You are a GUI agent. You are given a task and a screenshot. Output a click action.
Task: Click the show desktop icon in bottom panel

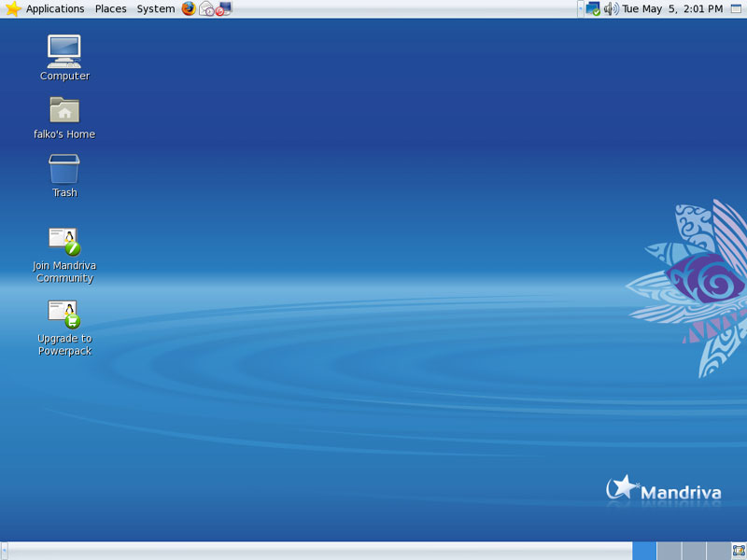[x=739, y=551]
